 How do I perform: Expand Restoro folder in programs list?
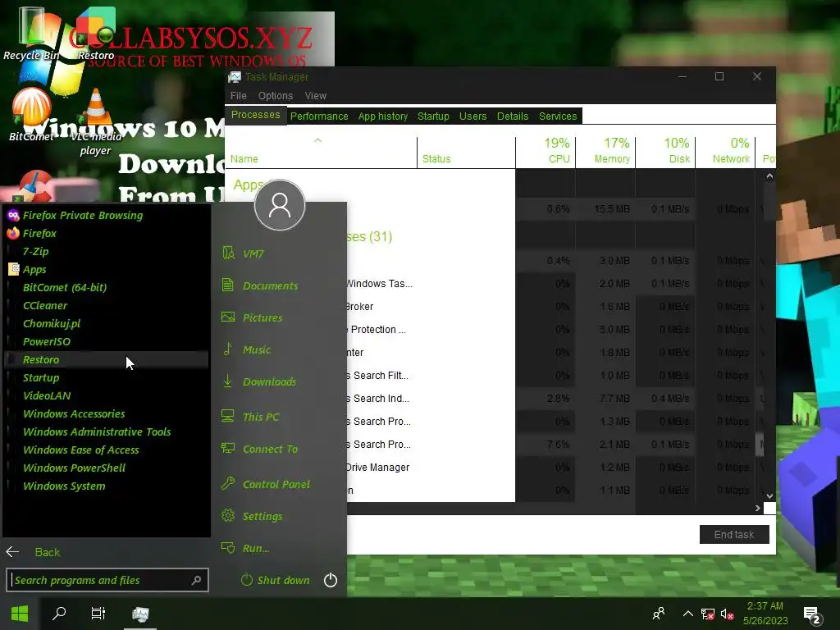coord(106,359)
